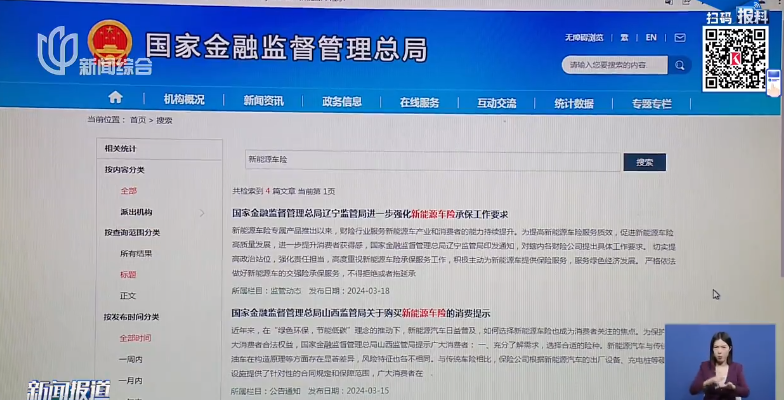The image size is (784, 400).
Task: Click the national emblem logo
Action: pyautogui.click(x=110, y=40)
